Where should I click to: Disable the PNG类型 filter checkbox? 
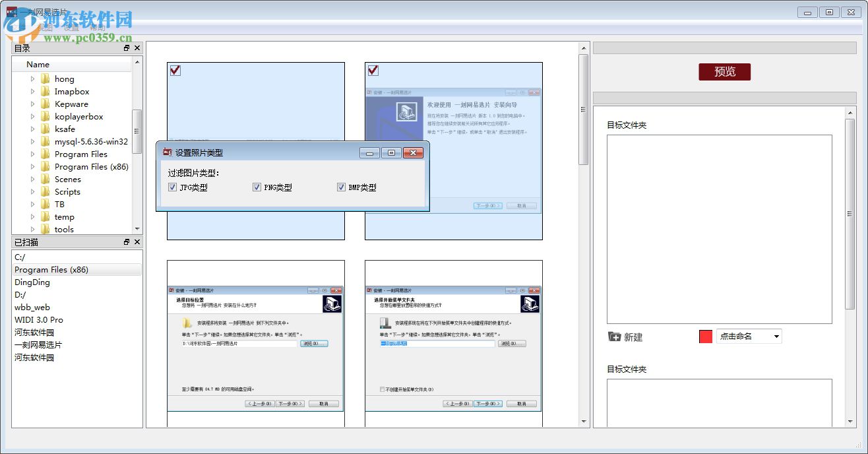click(257, 187)
